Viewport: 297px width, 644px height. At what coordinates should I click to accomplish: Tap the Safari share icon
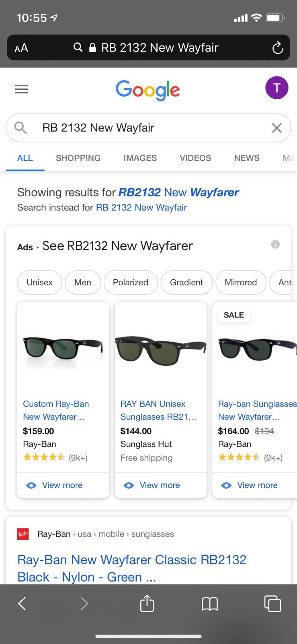(x=147, y=603)
